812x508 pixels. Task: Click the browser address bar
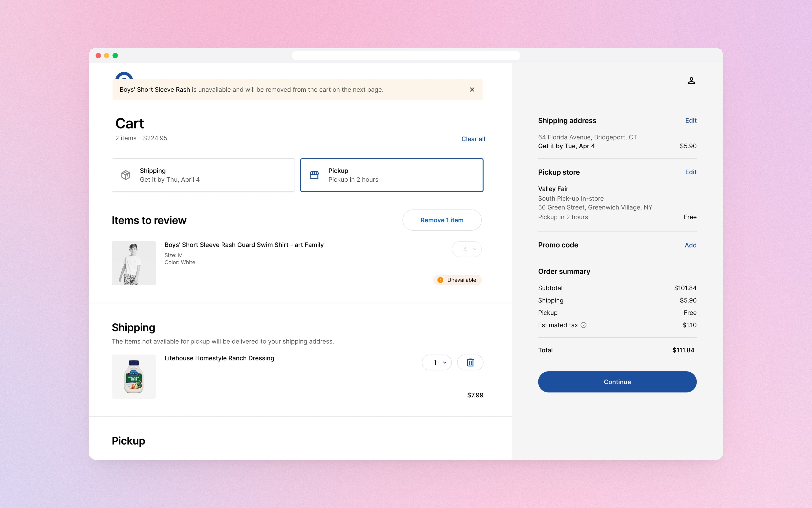coord(406,55)
